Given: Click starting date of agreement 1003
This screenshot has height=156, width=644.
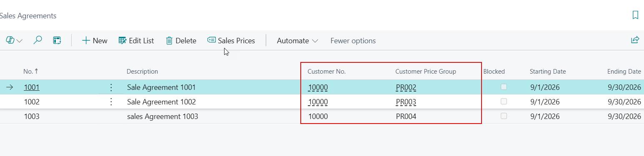Looking at the screenshot, I should tap(545, 116).
